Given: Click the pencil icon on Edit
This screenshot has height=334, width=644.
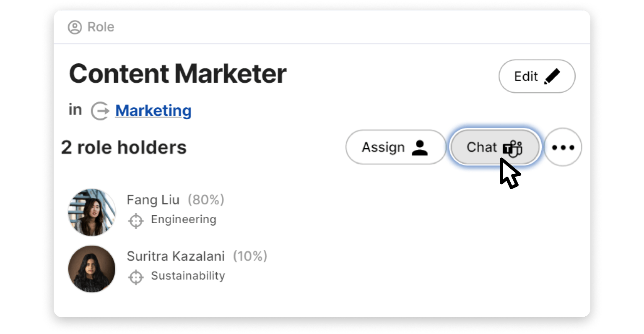Looking at the screenshot, I should click(x=552, y=76).
